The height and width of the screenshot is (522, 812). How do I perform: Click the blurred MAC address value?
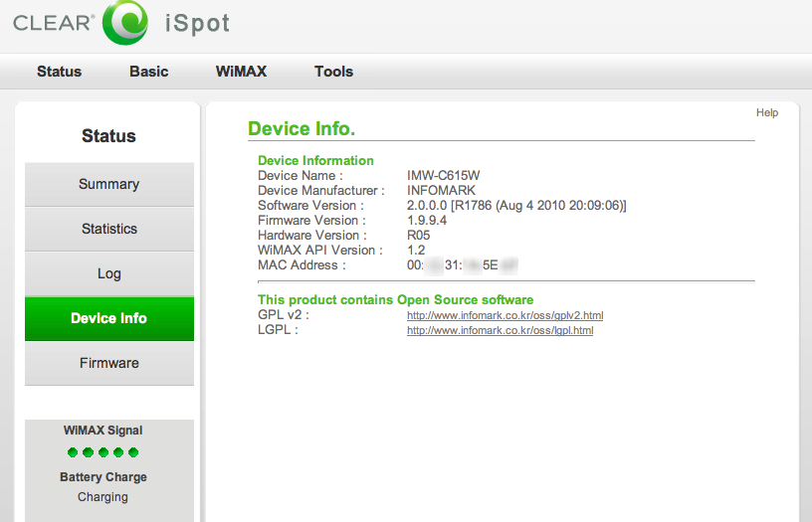(462, 265)
